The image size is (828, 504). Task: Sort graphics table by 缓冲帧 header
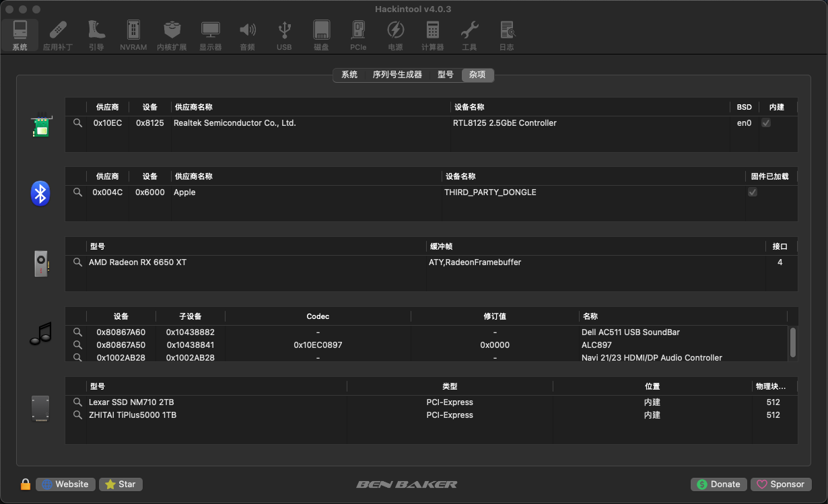(x=596, y=246)
